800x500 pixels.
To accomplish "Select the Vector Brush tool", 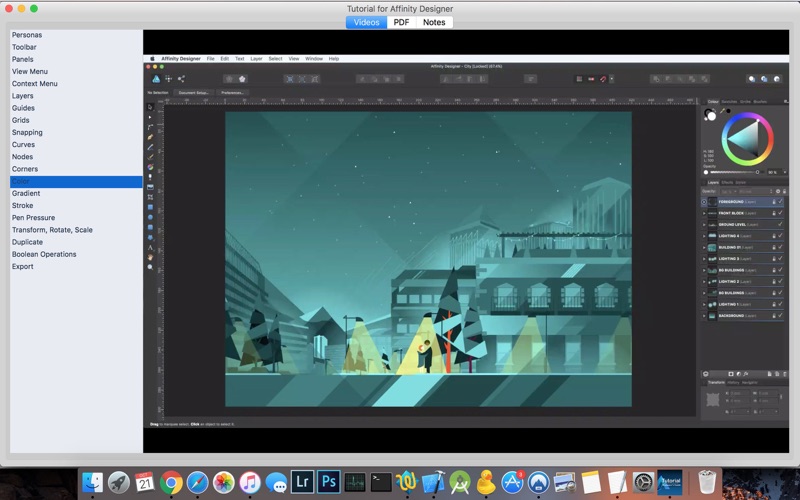I will [x=150, y=157].
